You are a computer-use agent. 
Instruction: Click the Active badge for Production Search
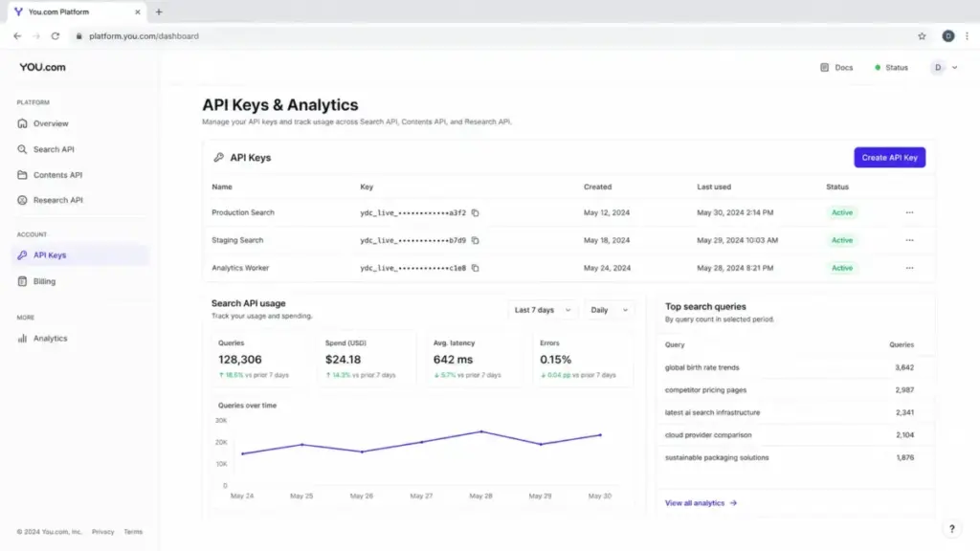point(842,212)
